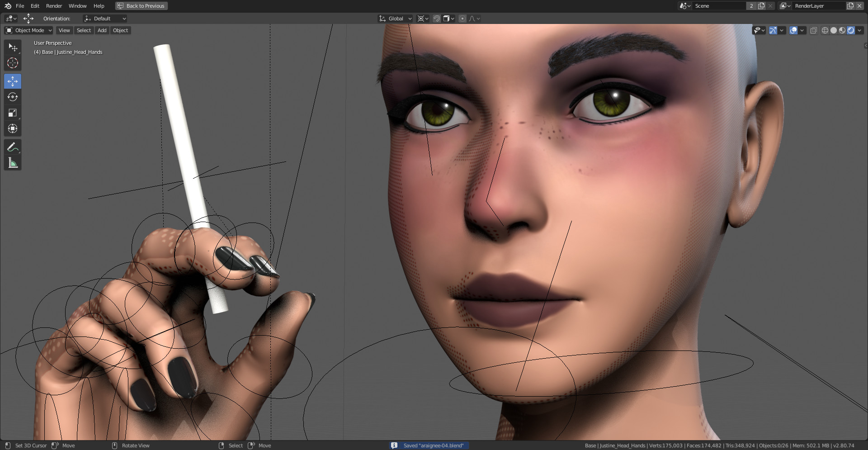The width and height of the screenshot is (868, 450).
Task: Toggle viewport gizmos display
Action: coord(773,30)
